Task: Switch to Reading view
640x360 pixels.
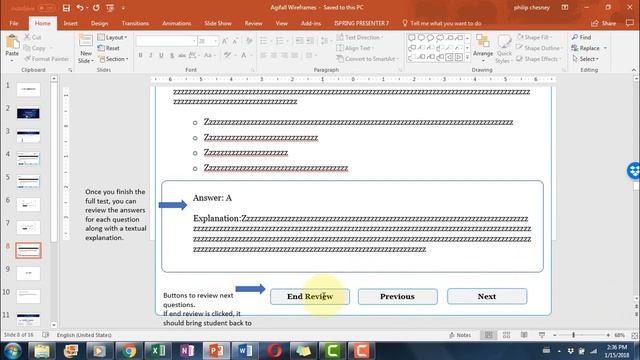Action: [x=524, y=335]
